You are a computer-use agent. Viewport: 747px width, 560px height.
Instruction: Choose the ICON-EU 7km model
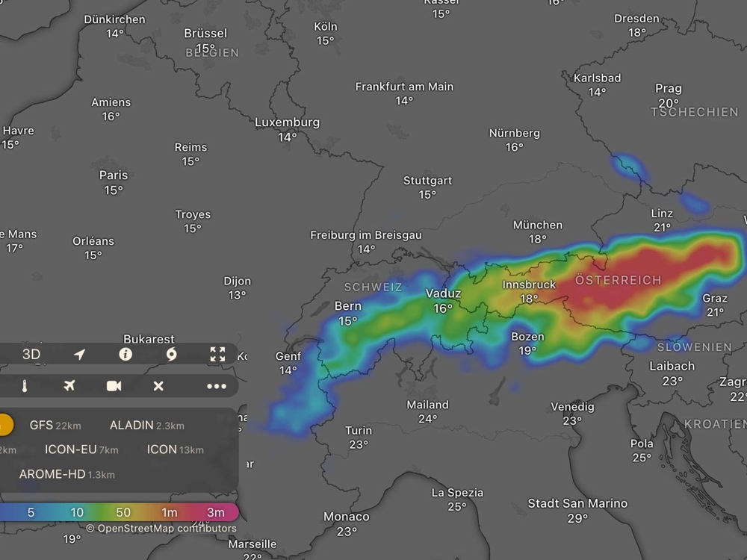(x=81, y=449)
